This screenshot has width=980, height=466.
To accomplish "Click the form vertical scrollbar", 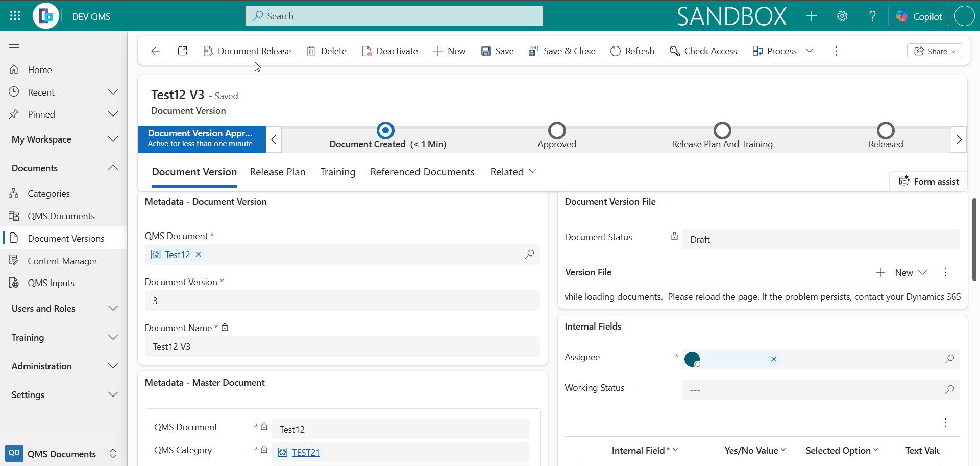I will (974, 239).
